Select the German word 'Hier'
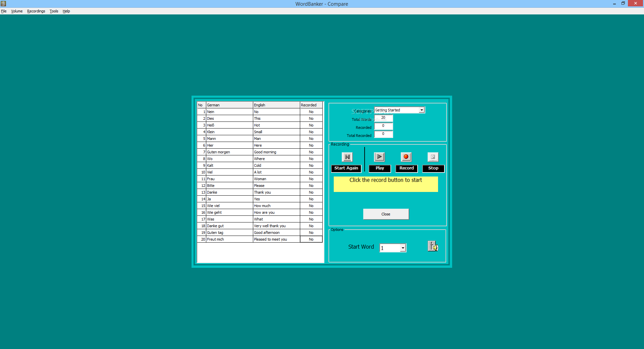 pos(229,145)
